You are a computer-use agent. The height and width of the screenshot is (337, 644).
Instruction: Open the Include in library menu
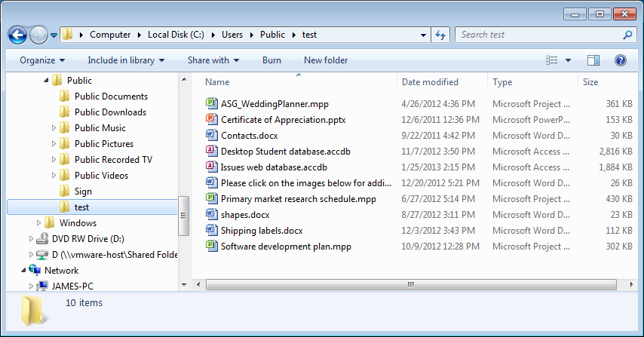(x=126, y=60)
